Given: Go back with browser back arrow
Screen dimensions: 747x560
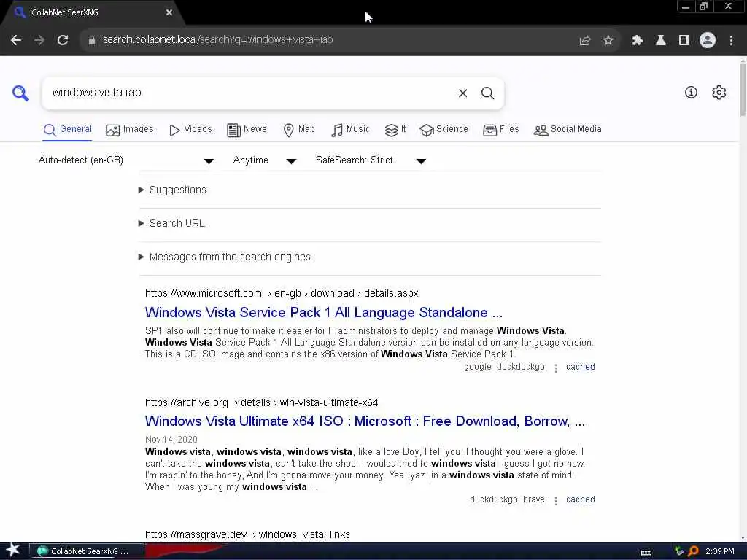Looking at the screenshot, I should 16,40.
